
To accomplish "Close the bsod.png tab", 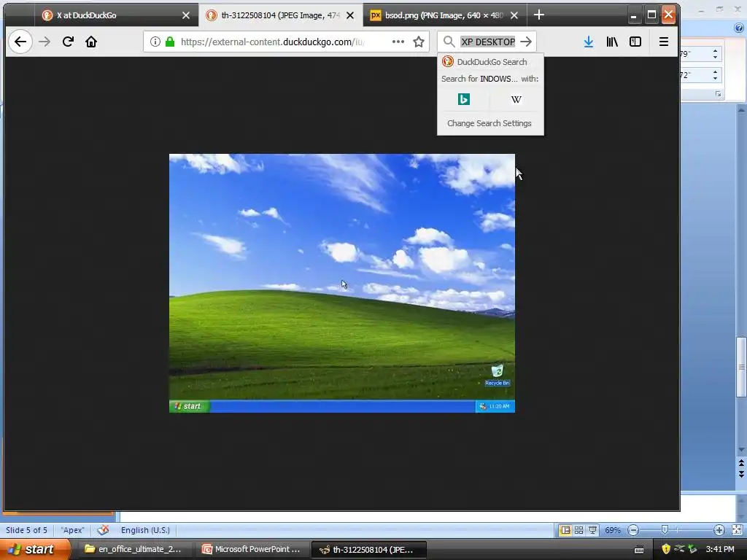I will click(514, 15).
